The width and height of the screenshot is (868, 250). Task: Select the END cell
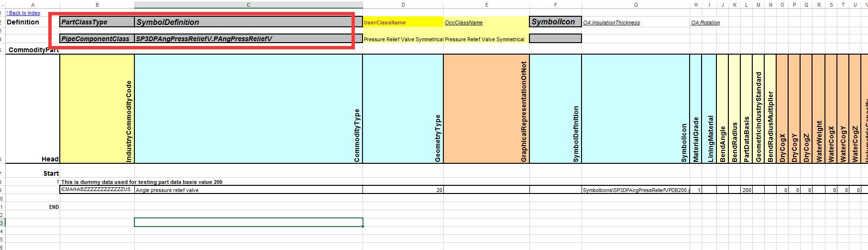pos(33,207)
